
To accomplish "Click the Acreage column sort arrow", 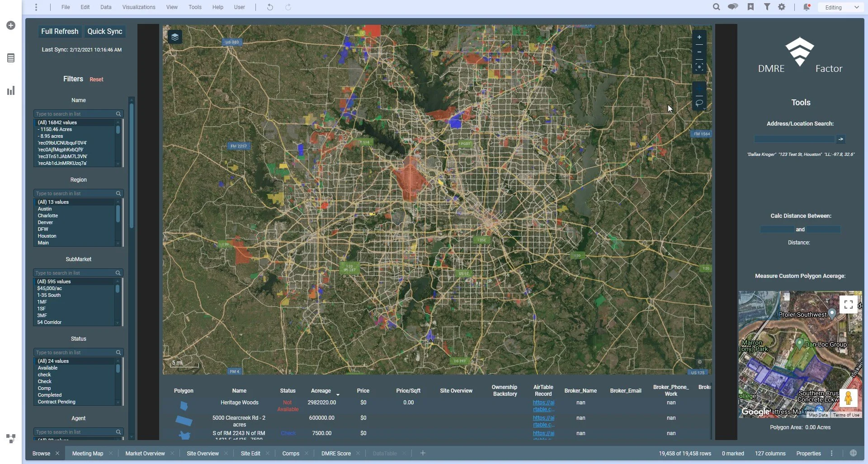I will tap(338, 395).
